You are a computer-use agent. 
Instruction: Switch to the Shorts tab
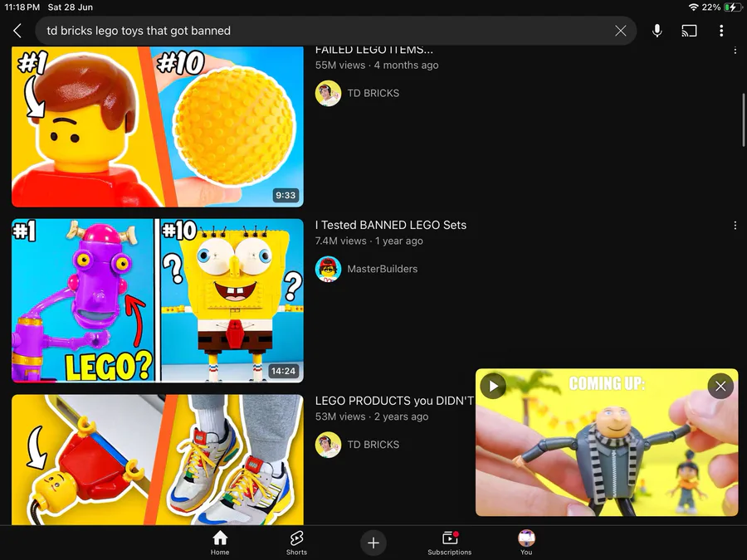[x=296, y=543]
